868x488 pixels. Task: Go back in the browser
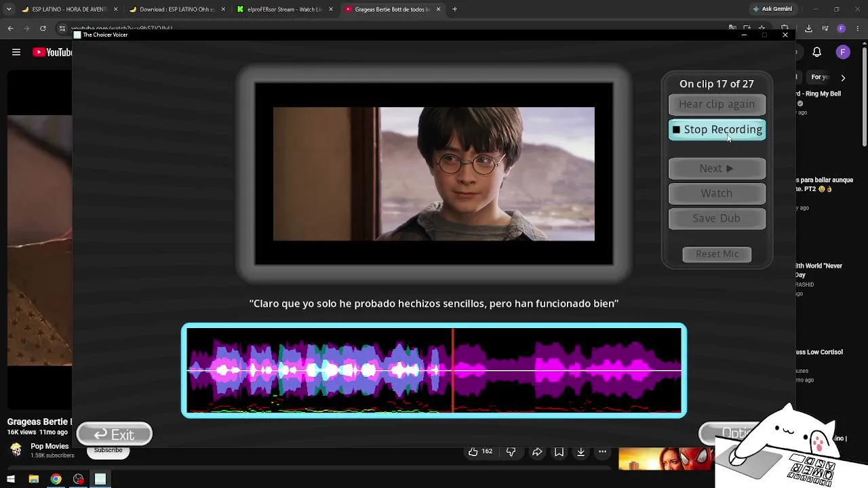coord(10,28)
